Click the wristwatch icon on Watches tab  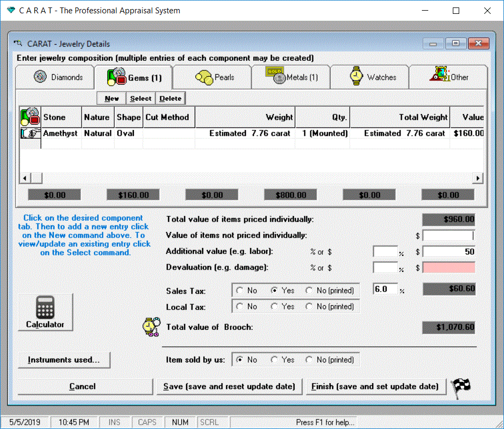(356, 77)
